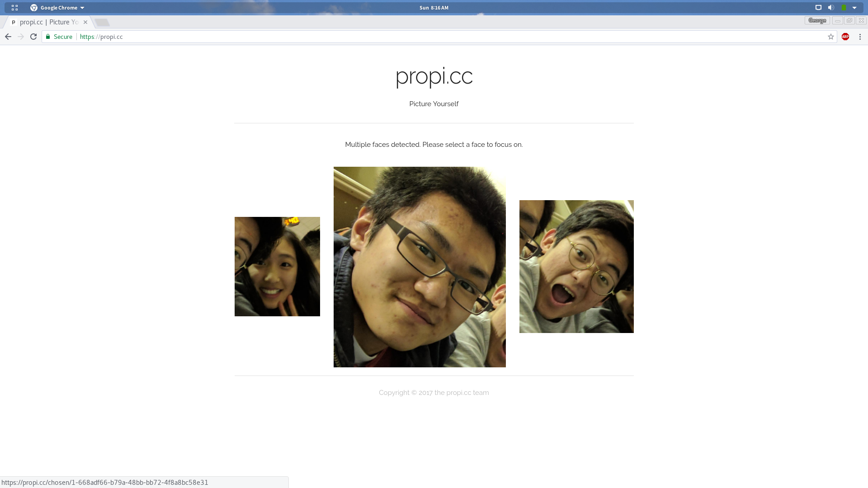Bookmark this page with star icon
The image size is (868, 488).
(x=830, y=37)
